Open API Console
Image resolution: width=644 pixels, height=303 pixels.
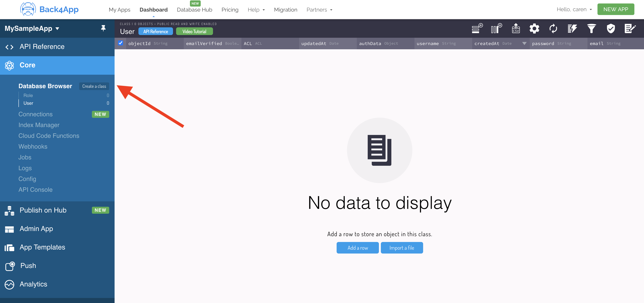click(x=36, y=190)
